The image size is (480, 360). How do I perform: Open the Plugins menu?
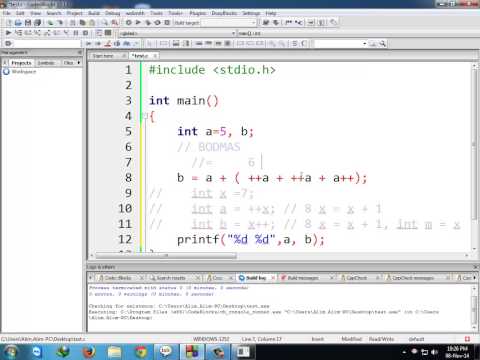pos(198,13)
